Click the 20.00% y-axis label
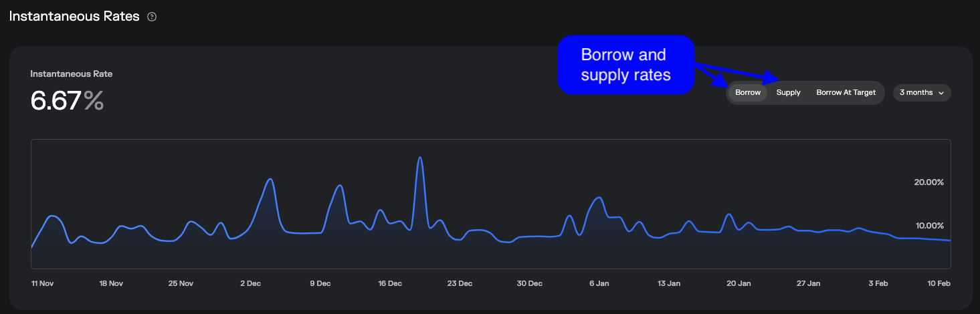 928,182
